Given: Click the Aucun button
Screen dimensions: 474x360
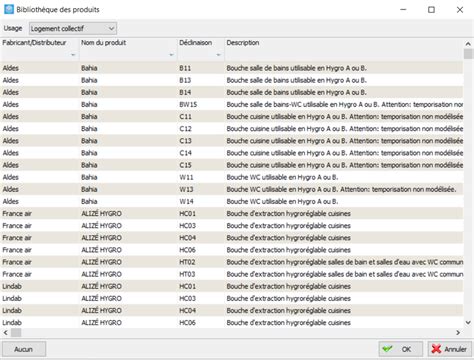Looking at the screenshot, I should click(24, 349).
